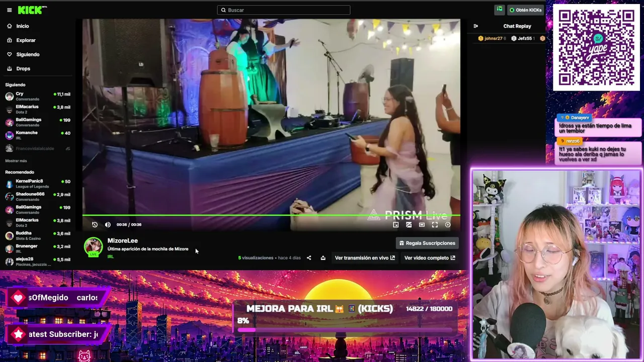Collapse the Chat Replay panel
This screenshot has height=362, width=644.
tap(475, 26)
